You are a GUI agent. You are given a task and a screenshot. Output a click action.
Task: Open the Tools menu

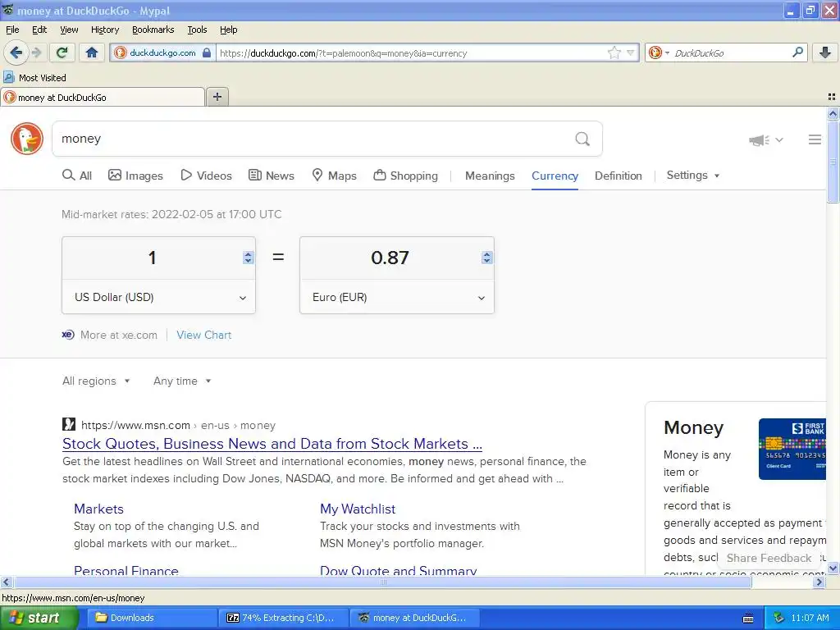point(197,30)
